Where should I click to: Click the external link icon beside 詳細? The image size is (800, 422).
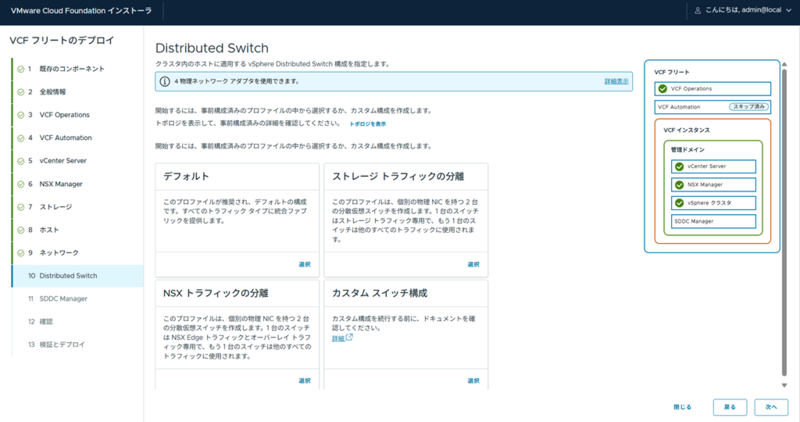(349, 337)
